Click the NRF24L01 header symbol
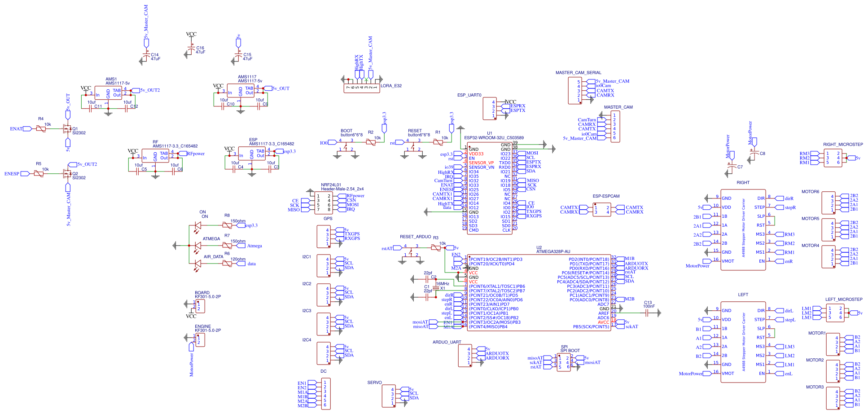This screenshot has width=868, height=414. pos(323,202)
